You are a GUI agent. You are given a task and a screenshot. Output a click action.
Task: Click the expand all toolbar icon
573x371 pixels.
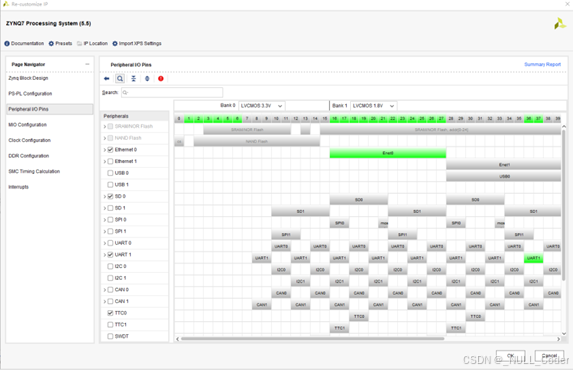(147, 79)
